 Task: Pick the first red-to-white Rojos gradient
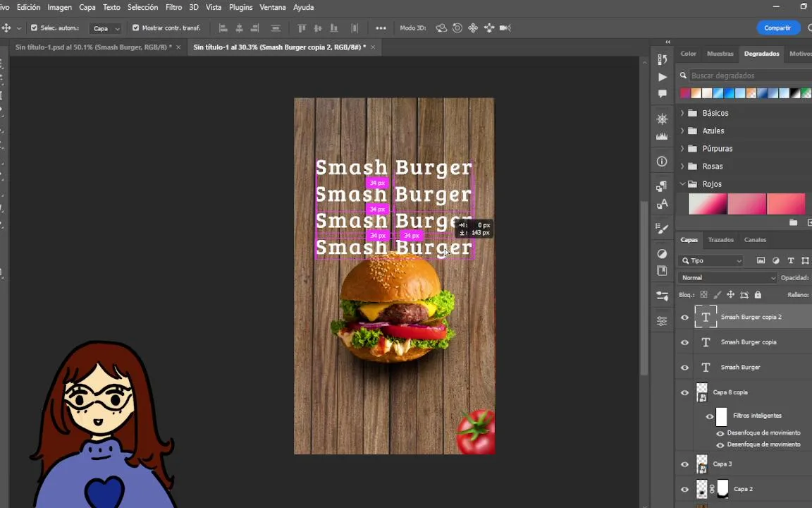tap(708, 204)
